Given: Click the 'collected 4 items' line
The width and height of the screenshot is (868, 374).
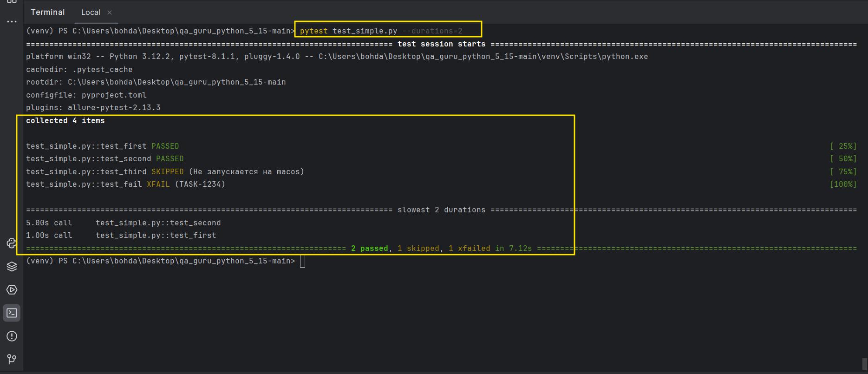Looking at the screenshot, I should tap(65, 121).
